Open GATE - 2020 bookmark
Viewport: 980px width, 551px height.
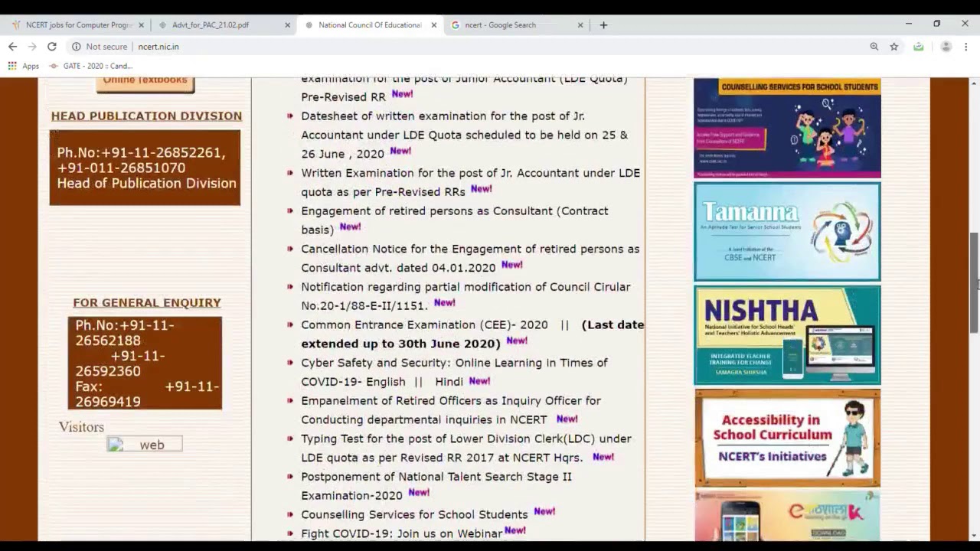point(91,66)
